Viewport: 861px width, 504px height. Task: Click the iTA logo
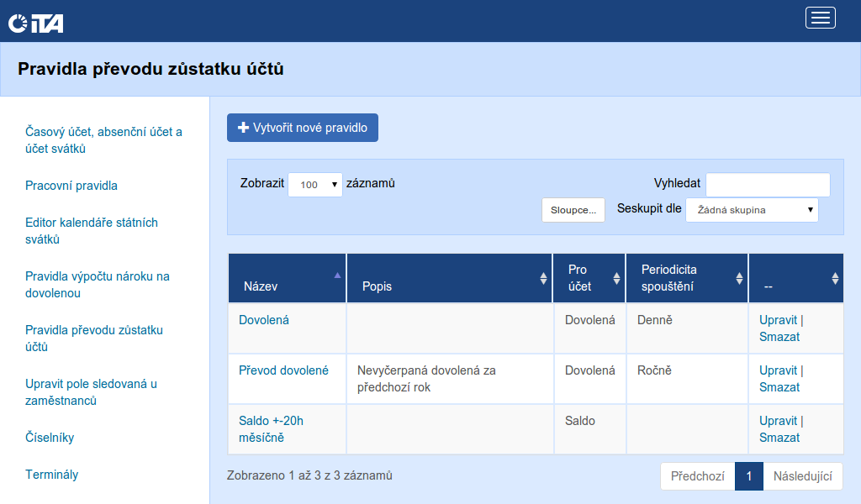pyautogui.click(x=36, y=24)
